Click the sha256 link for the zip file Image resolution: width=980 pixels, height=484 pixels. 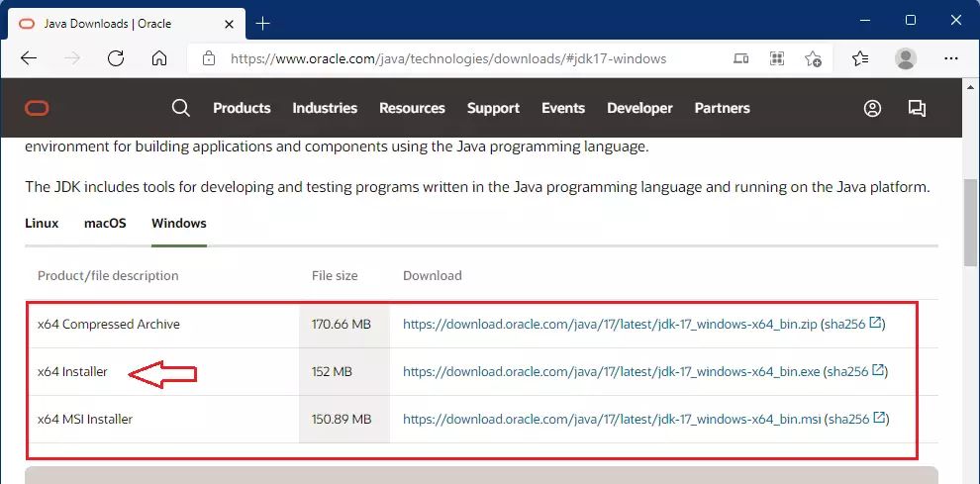click(844, 325)
